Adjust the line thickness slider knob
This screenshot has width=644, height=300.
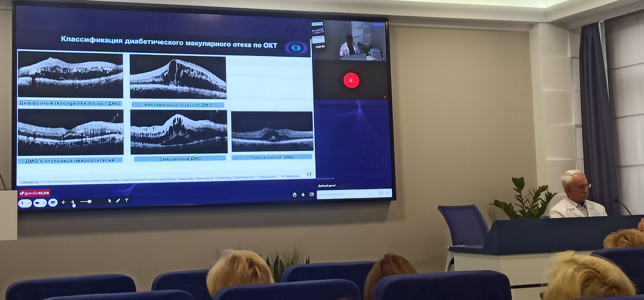coord(89,201)
